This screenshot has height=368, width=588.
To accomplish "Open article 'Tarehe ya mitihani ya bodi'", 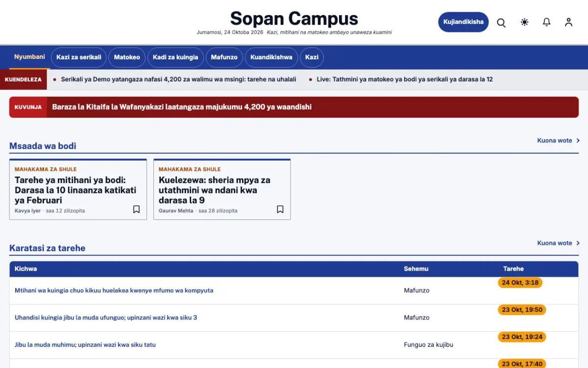I will pyautogui.click(x=75, y=190).
